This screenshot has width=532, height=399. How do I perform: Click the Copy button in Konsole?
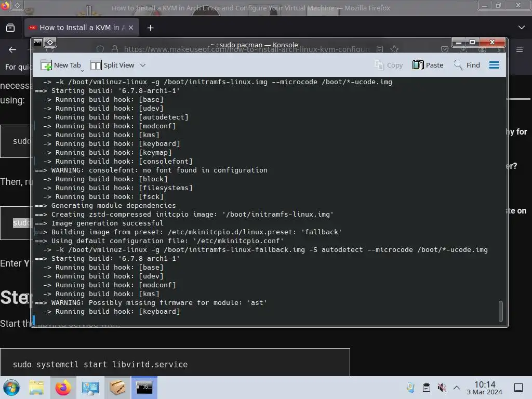pos(388,65)
